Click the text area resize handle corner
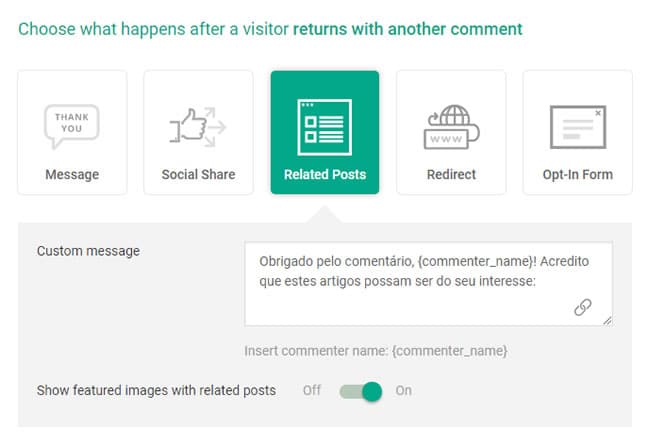The height and width of the screenshot is (445, 648). pyautogui.click(x=607, y=321)
